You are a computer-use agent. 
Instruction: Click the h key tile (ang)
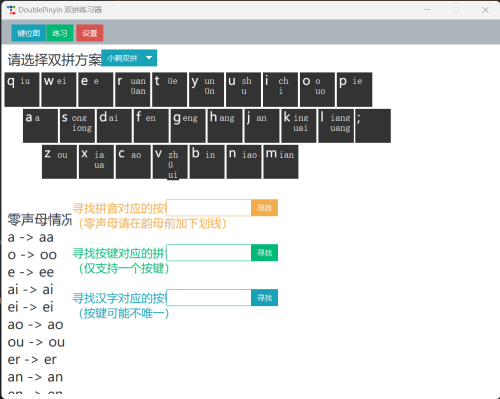(225, 126)
